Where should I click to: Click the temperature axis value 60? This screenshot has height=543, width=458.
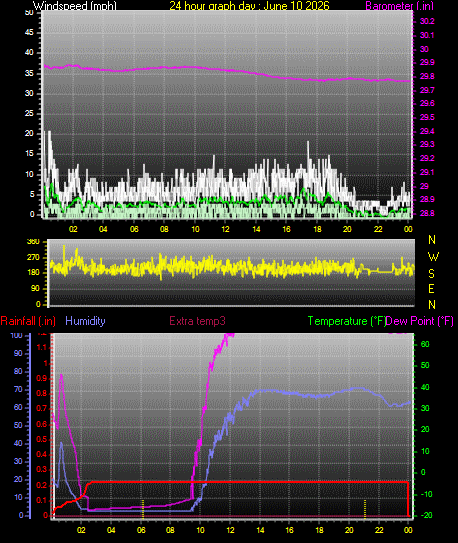(425, 344)
